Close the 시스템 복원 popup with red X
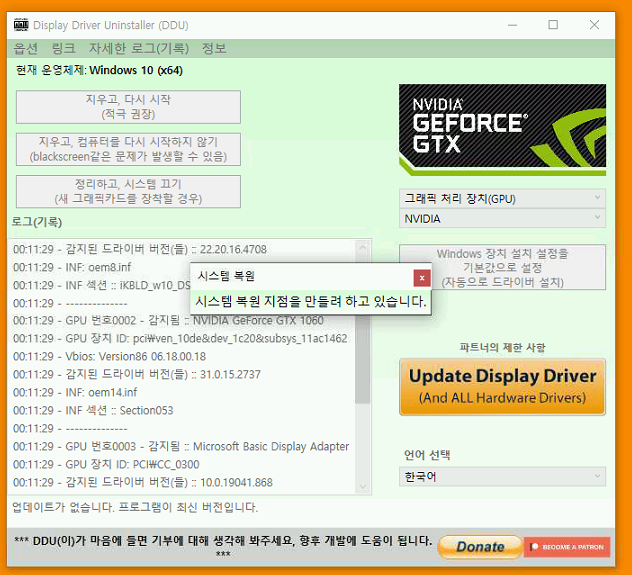This screenshot has height=575, width=632. [x=422, y=278]
